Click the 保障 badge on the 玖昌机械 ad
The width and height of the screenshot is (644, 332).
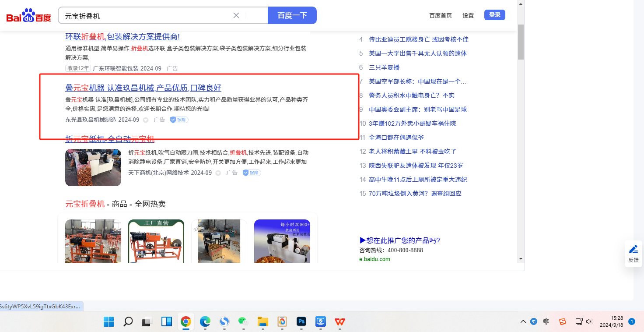point(179,120)
